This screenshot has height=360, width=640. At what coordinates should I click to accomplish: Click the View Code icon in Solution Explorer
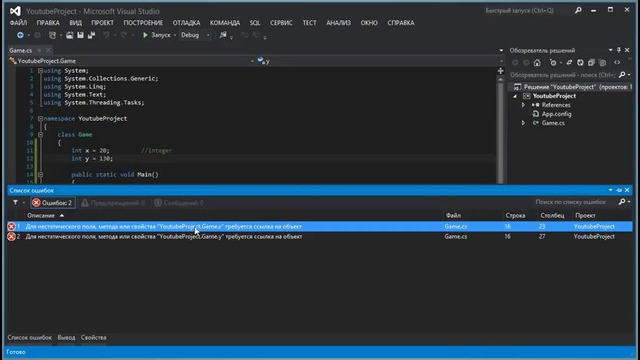click(617, 63)
